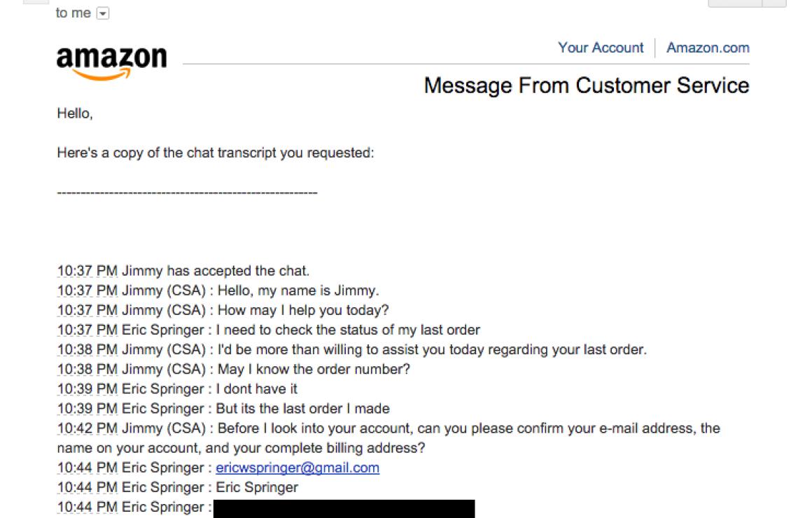This screenshot has width=812, height=518.
Task: Visit the Amazon.com header link
Action: pyautogui.click(x=708, y=48)
